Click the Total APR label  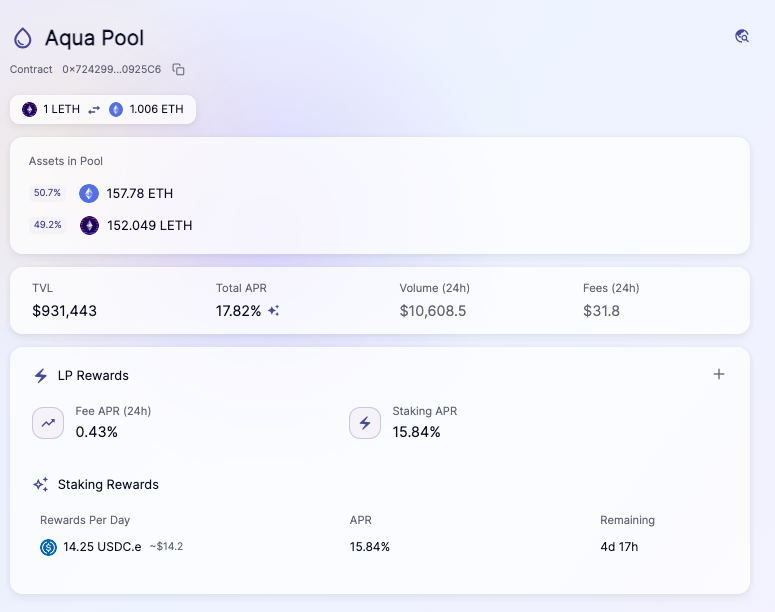tap(241, 288)
